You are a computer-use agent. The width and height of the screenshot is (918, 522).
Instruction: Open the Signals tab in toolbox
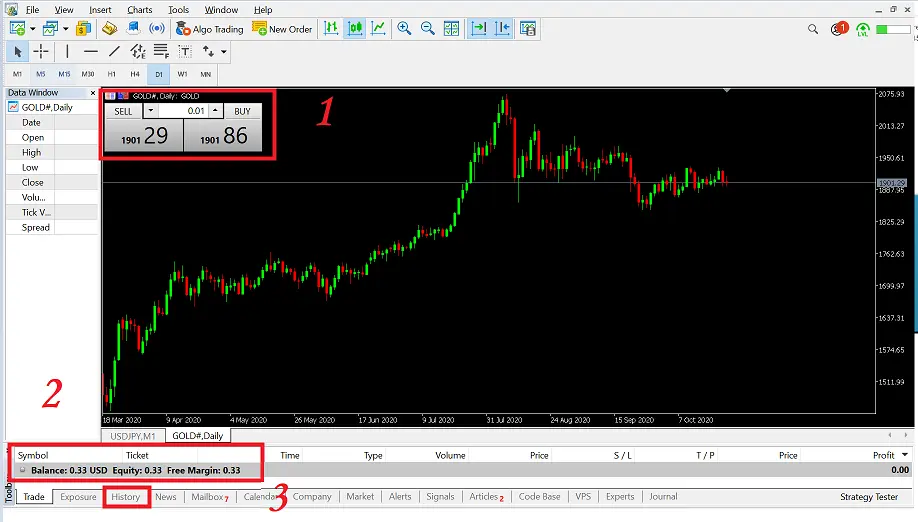click(440, 496)
